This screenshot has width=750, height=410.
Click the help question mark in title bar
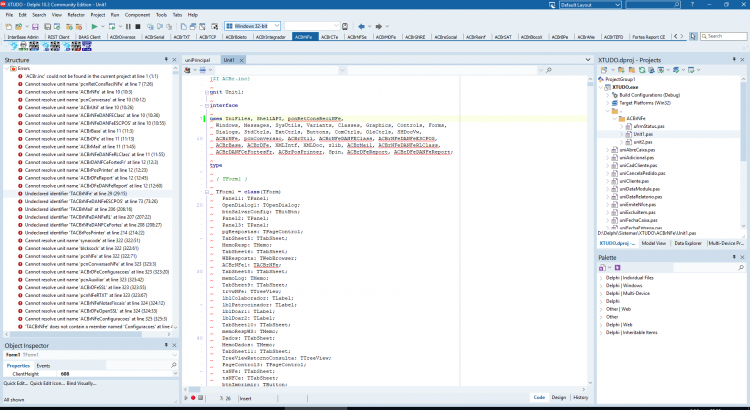point(692,4)
